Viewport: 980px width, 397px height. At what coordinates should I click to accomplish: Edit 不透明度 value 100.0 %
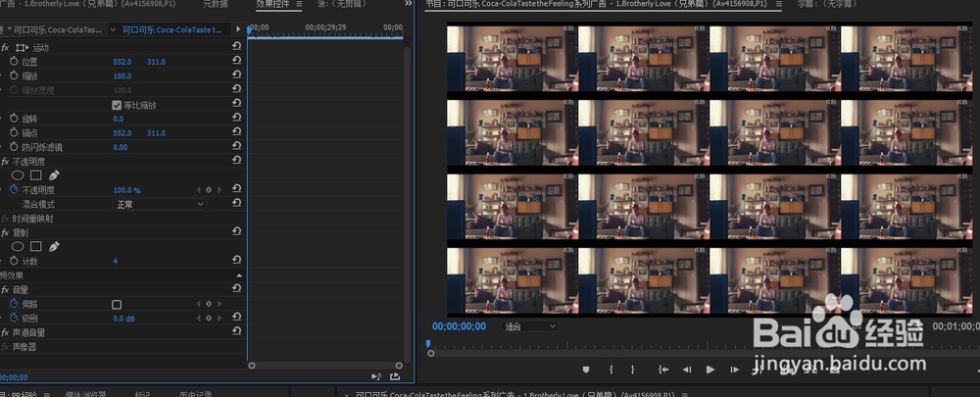tap(126, 190)
